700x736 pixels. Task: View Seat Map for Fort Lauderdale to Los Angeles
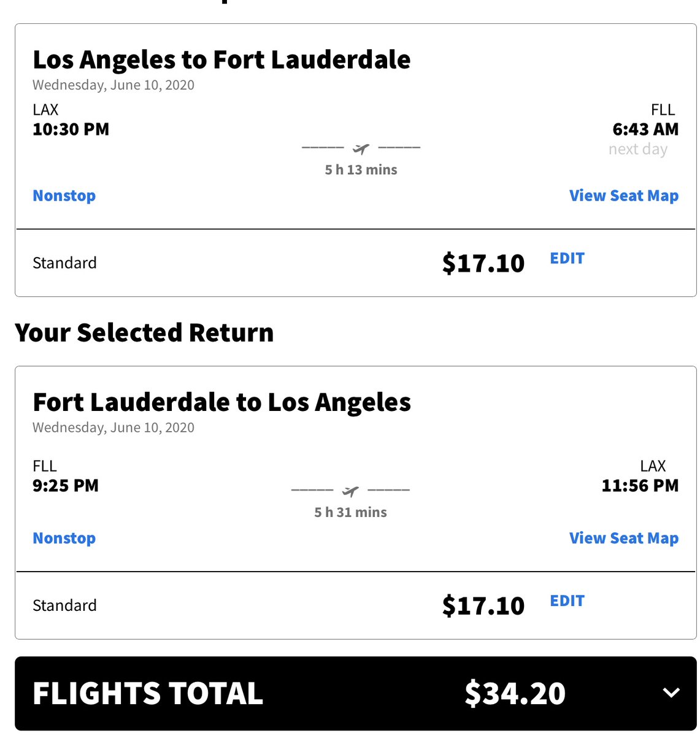click(623, 538)
